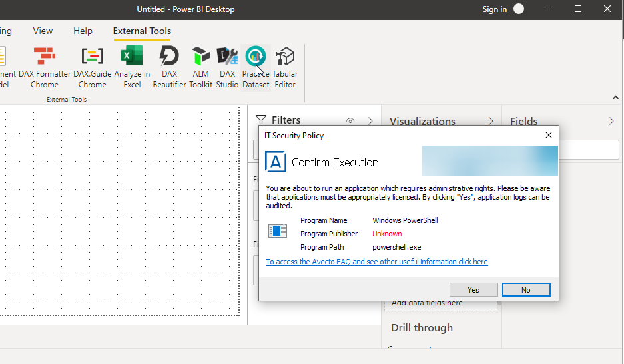Close the IT Security Policy dialog
The image size is (624, 364).
tap(548, 135)
